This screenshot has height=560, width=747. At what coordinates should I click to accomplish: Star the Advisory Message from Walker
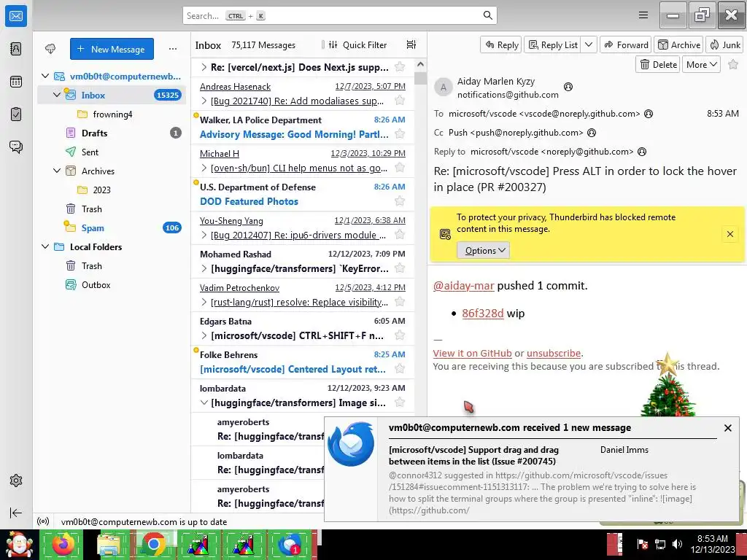pyautogui.click(x=400, y=134)
